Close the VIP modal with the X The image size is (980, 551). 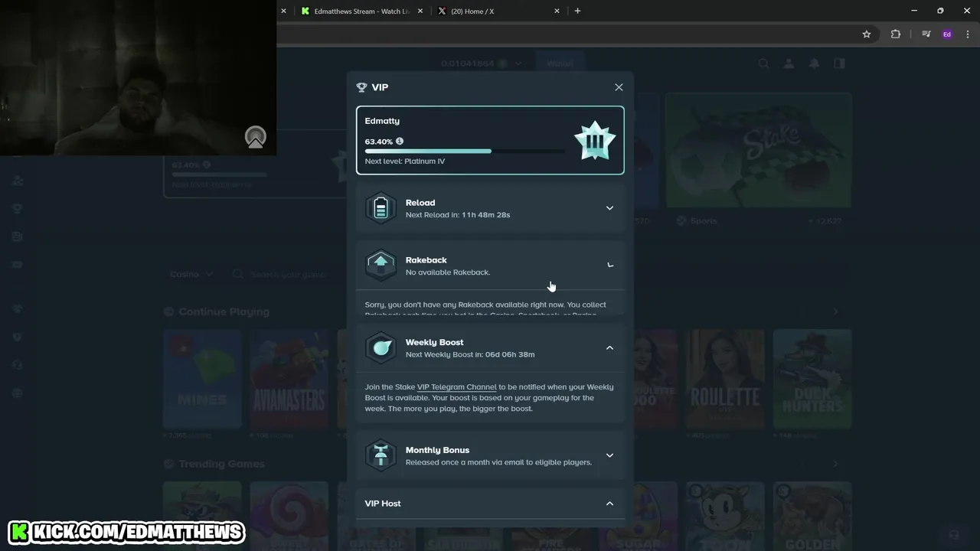[x=619, y=87]
